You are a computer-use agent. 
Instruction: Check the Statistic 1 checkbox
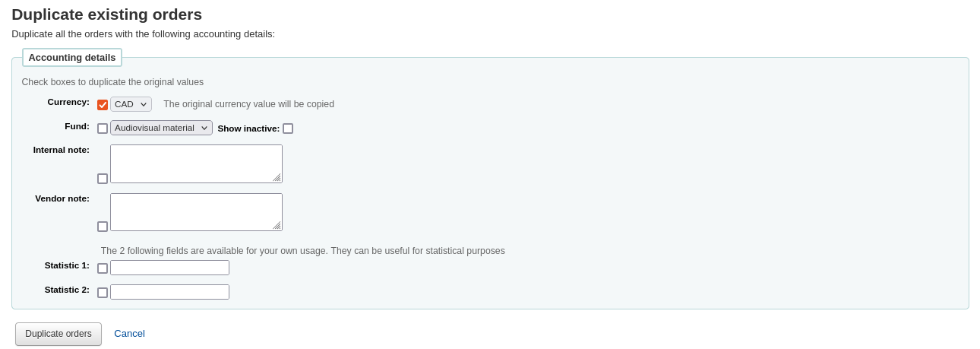103,268
